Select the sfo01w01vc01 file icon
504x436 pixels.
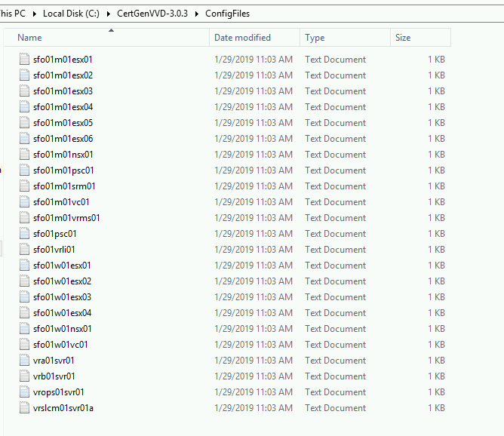pyautogui.click(x=25, y=345)
